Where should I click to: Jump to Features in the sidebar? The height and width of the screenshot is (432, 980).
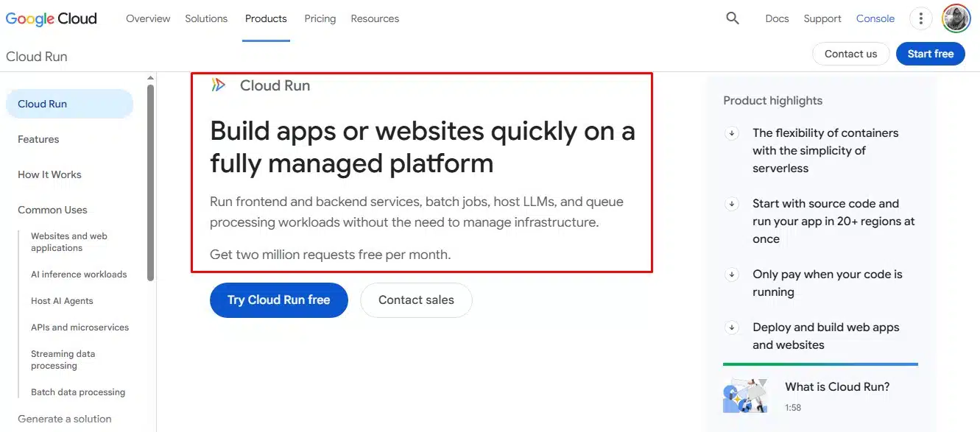coord(38,139)
